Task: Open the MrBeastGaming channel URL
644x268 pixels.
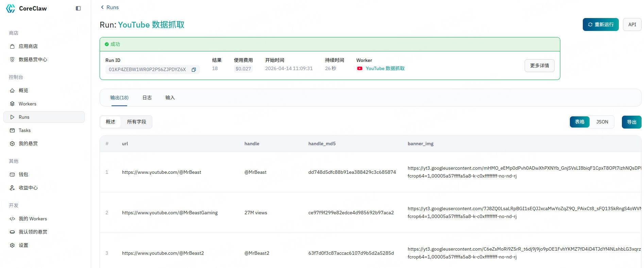Action: (x=170, y=213)
